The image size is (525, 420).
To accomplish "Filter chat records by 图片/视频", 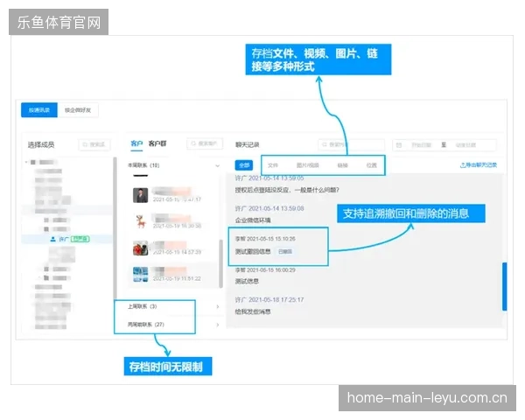I will click(x=308, y=165).
